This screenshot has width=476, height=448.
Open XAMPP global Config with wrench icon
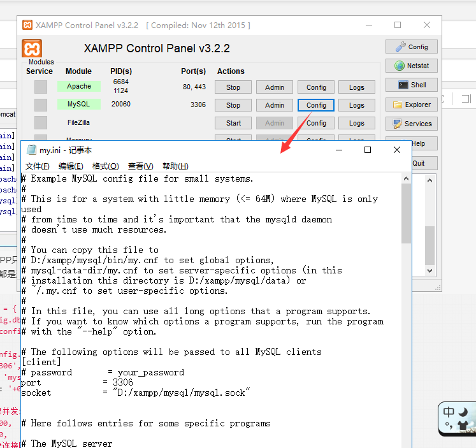tap(412, 47)
